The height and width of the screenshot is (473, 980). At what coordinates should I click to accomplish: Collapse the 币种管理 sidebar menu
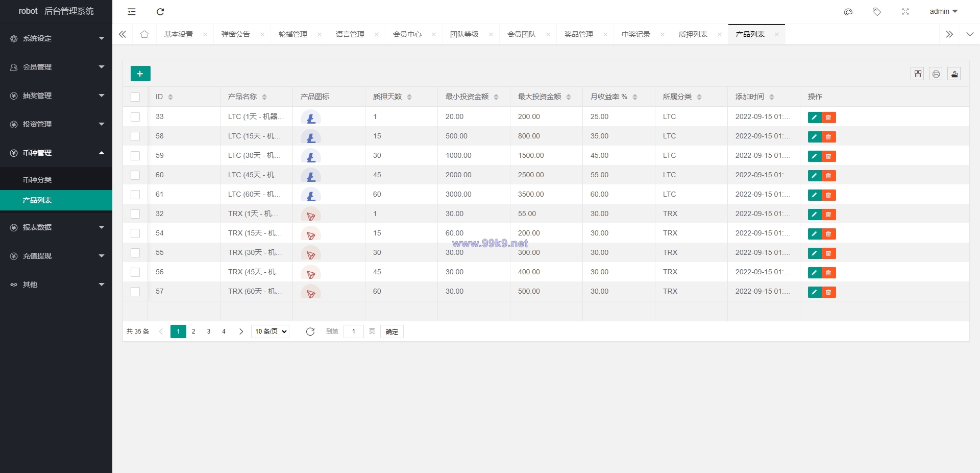point(56,153)
